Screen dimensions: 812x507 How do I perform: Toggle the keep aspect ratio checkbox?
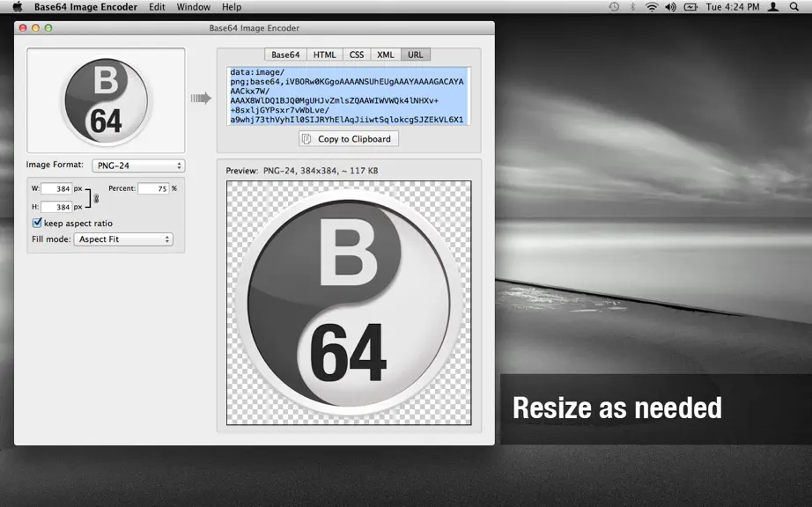click(x=37, y=223)
